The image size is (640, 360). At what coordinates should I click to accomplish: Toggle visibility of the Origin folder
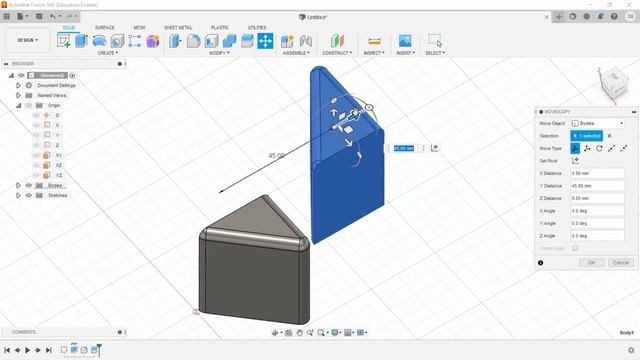pyautogui.click(x=29, y=105)
